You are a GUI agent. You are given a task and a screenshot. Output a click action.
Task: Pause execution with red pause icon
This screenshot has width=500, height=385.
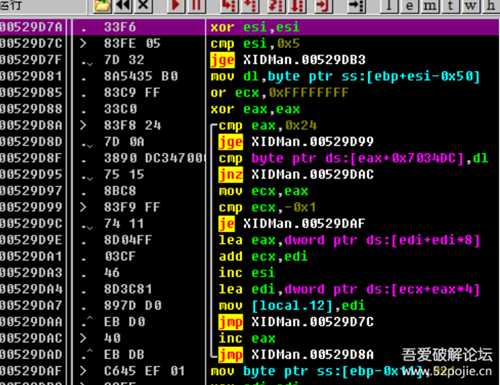coord(196,6)
